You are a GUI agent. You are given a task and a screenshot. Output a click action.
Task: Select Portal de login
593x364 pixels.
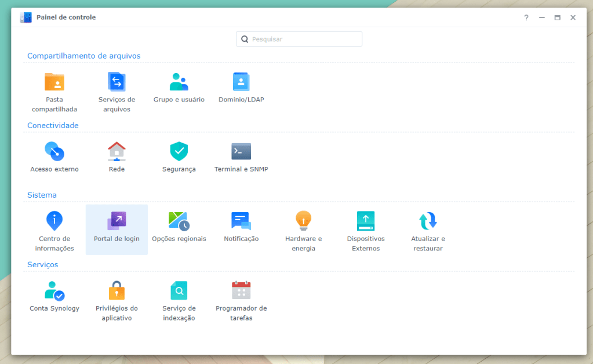(117, 222)
